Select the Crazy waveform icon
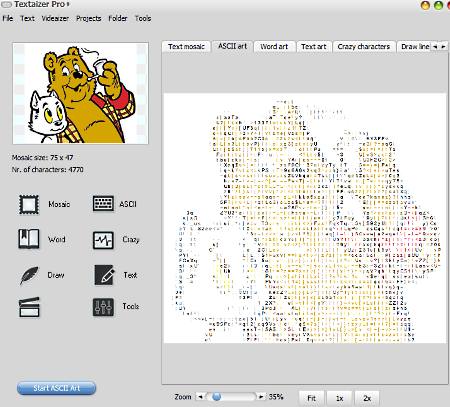The height and width of the screenshot is (407, 450). tap(103, 240)
